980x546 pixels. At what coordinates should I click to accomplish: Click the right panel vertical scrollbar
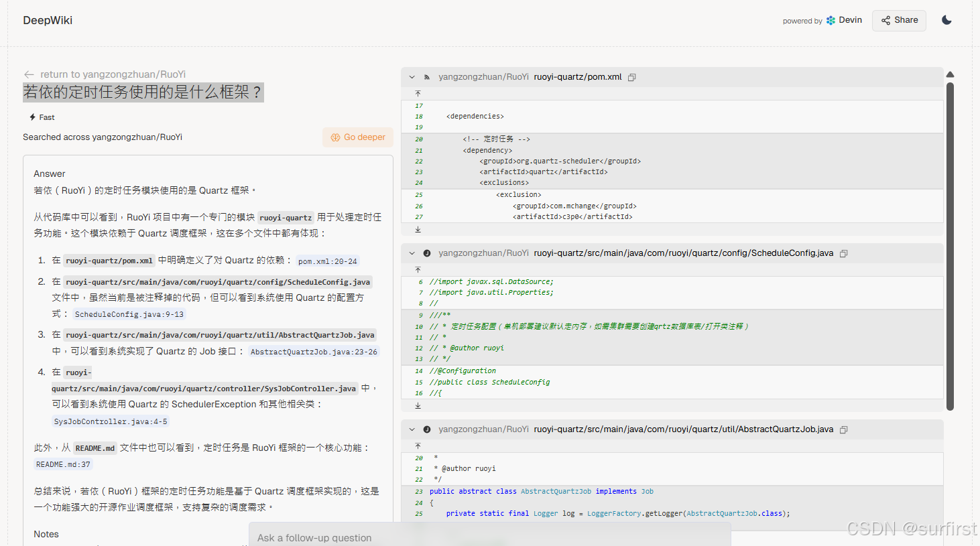coord(950,246)
